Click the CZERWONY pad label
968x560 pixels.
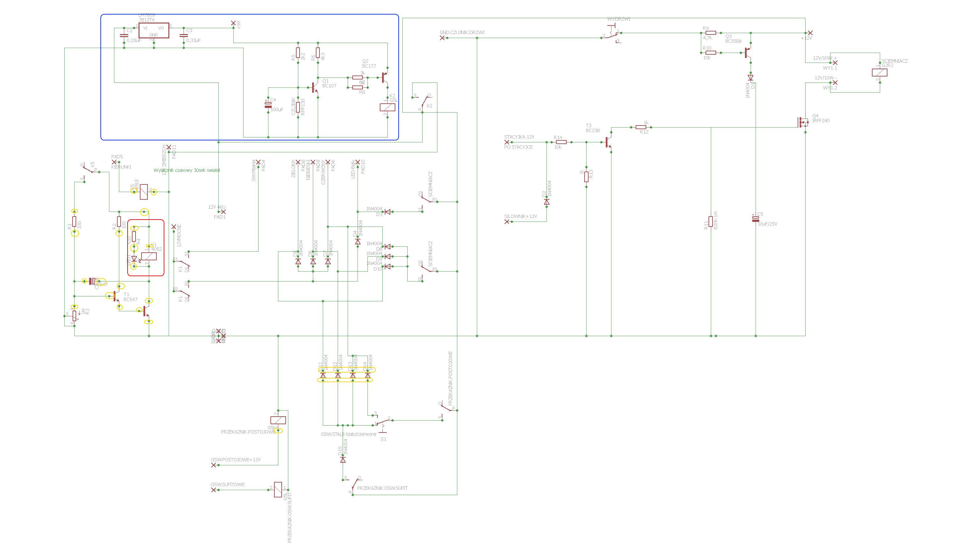pyautogui.click(x=323, y=172)
